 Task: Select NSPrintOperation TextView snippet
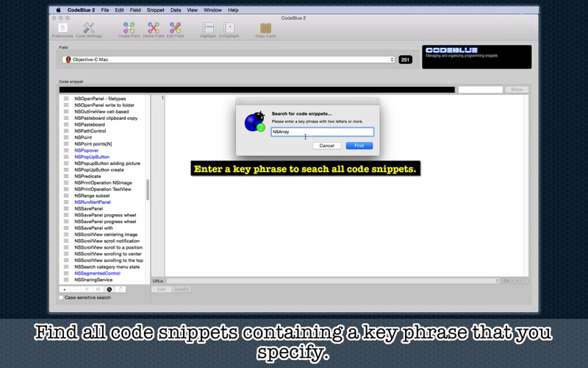click(103, 189)
